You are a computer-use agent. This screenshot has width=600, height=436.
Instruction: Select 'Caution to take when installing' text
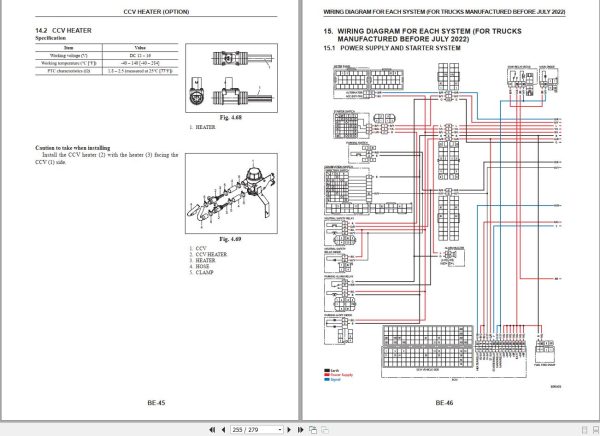coord(73,148)
